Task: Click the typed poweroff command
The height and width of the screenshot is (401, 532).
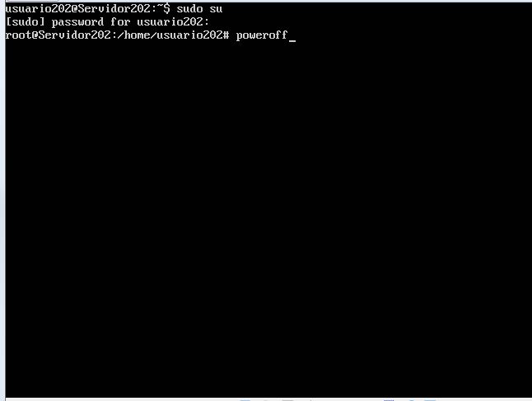Action: tap(262, 35)
